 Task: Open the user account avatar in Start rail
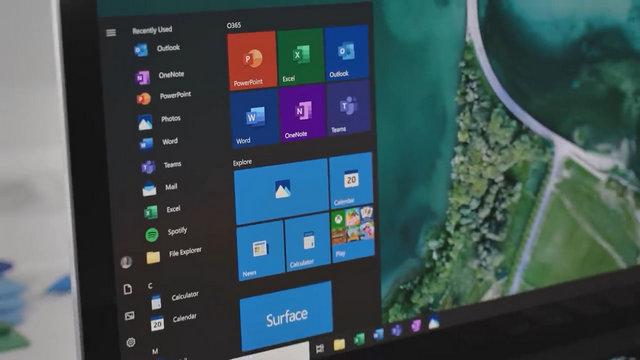pyautogui.click(x=126, y=262)
